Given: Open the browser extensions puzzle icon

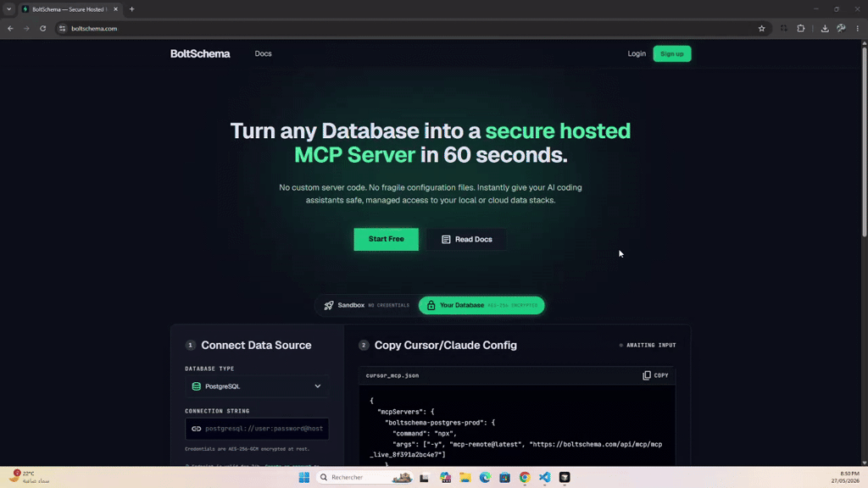Looking at the screenshot, I should point(801,28).
